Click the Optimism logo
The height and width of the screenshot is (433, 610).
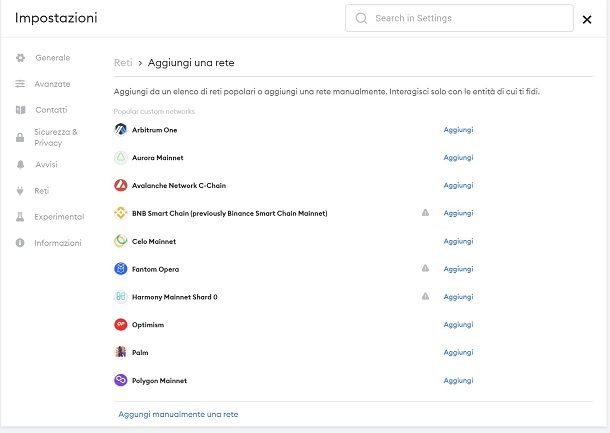click(121, 324)
